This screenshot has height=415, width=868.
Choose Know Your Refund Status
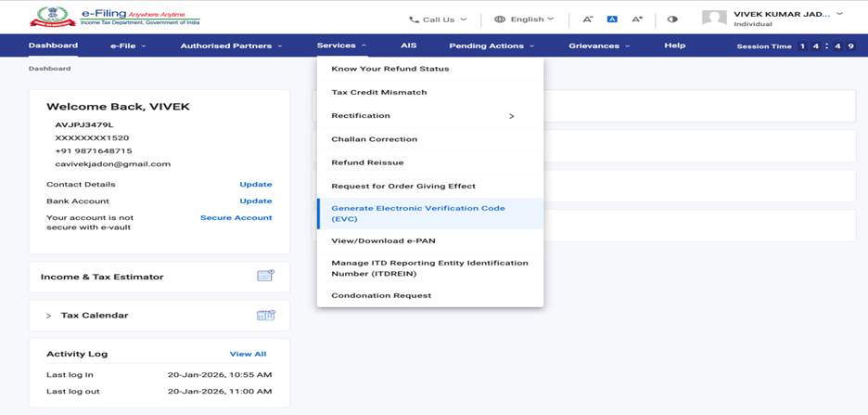(x=389, y=69)
